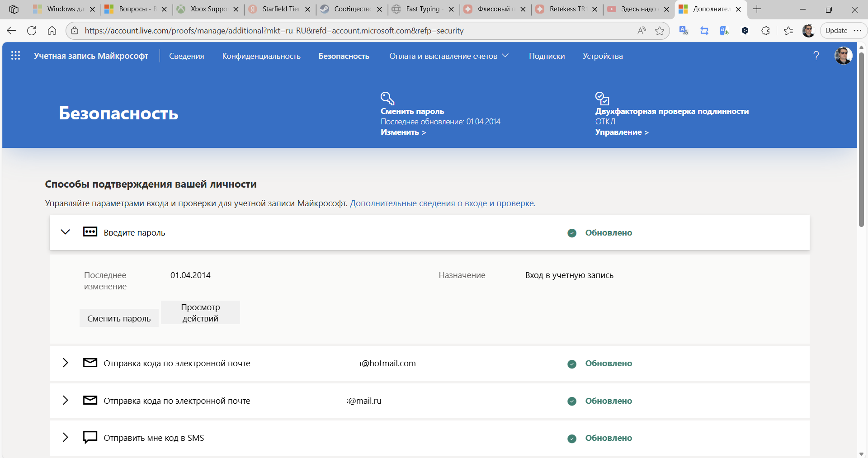Click the Вход в учетную запись value
Image resolution: width=868 pixels, height=458 pixels.
point(569,275)
